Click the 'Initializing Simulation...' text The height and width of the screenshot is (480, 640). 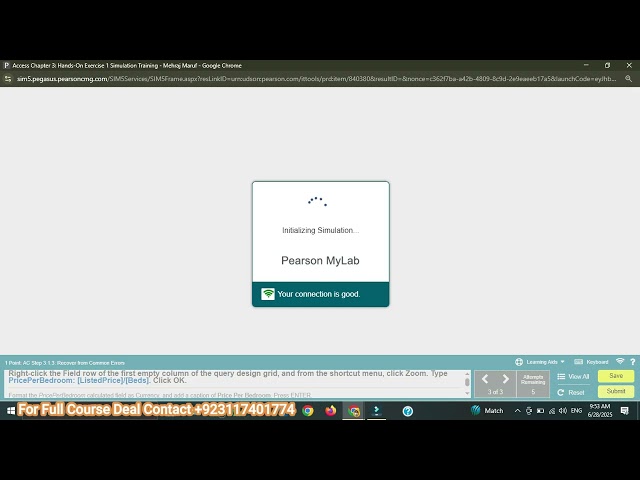[320, 230]
